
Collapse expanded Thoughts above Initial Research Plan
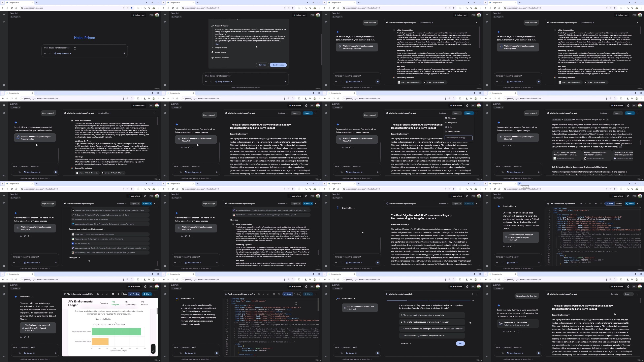click(x=235, y=220)
